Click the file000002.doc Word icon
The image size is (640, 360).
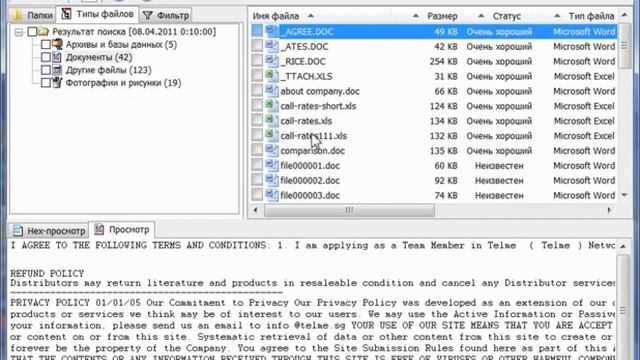tap(271, 180)
